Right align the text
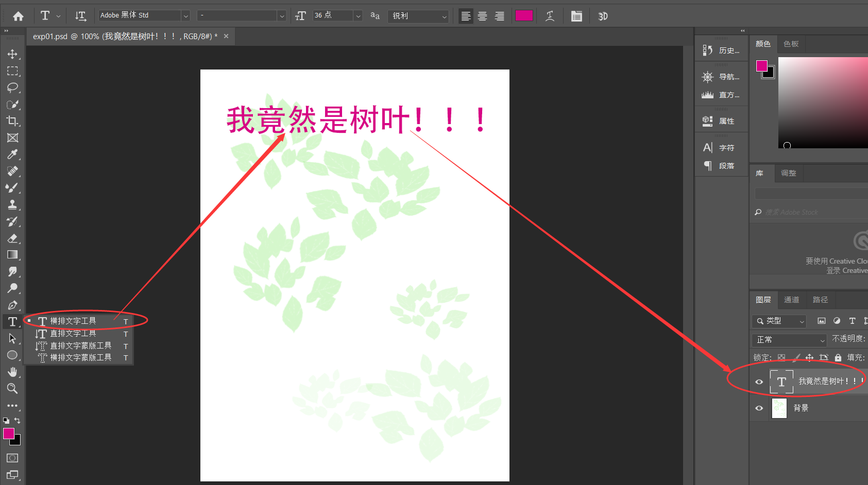 pyautogui.click(x=499, y=16)
